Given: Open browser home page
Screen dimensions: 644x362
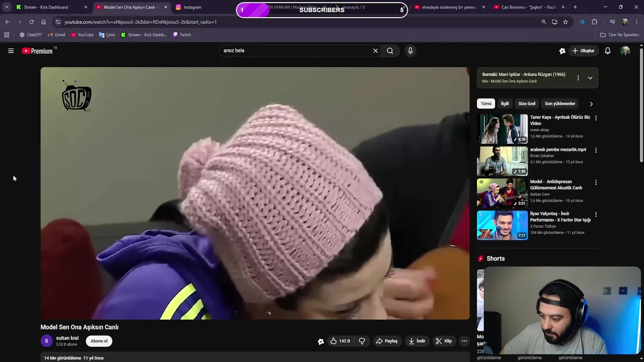Looking at the screenshot, I should 43,22.
